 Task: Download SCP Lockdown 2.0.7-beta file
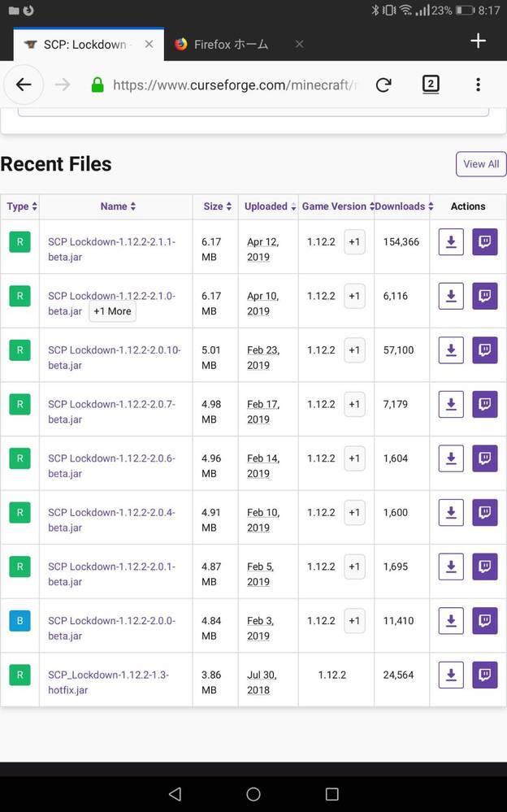[451, 405]
